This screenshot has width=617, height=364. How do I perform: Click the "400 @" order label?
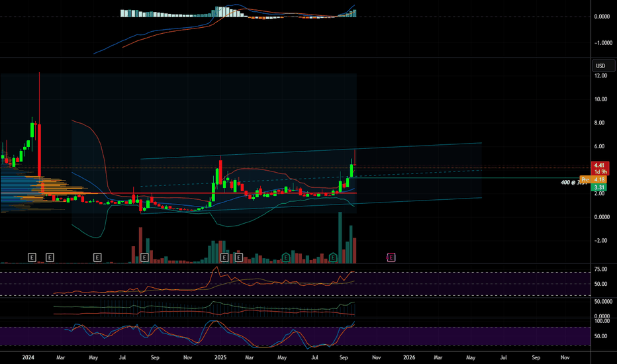(x=569, y=182)
